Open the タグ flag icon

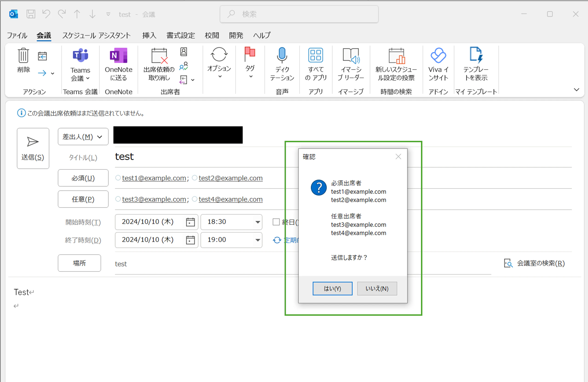click(x=250, y=54)
